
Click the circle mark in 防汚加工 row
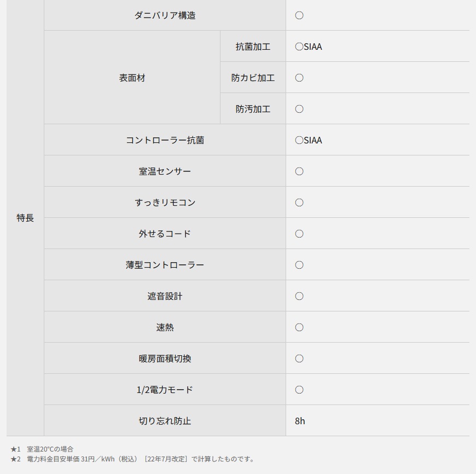pos(299,109)
